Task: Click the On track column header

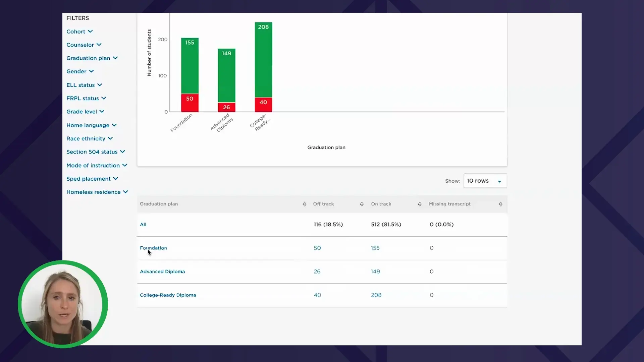Action: click(x=381, y=204)
